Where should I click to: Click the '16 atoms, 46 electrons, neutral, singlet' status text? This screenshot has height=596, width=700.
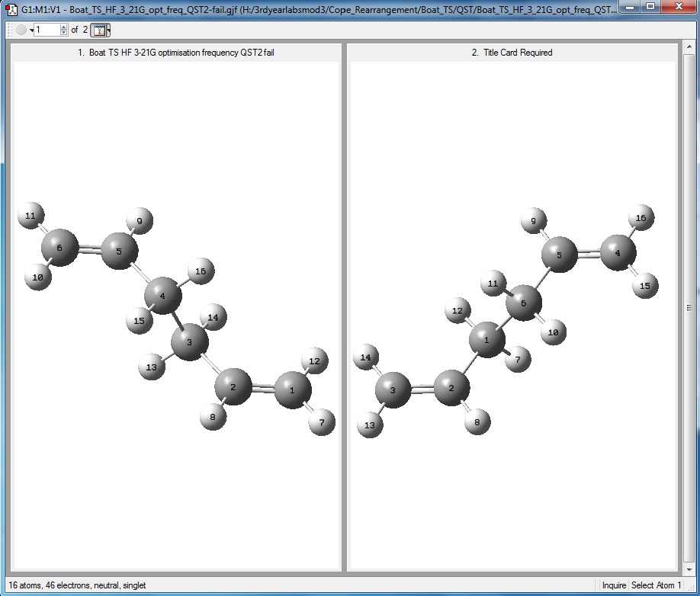pos(77,585)
